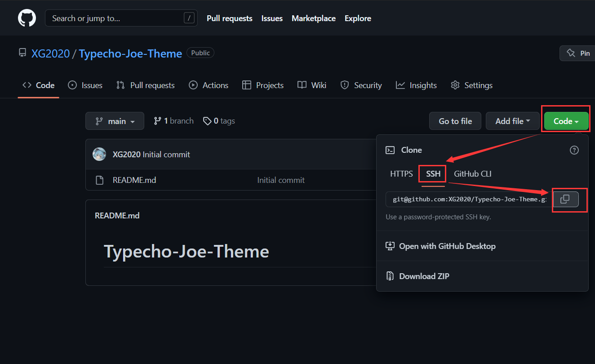Focus the Search or jump to field
The height and width of the screenshot is (364, 595).
121,18
